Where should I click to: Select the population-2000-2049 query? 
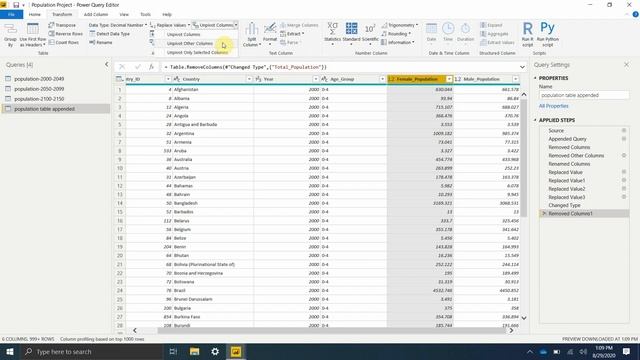(39, 79)
